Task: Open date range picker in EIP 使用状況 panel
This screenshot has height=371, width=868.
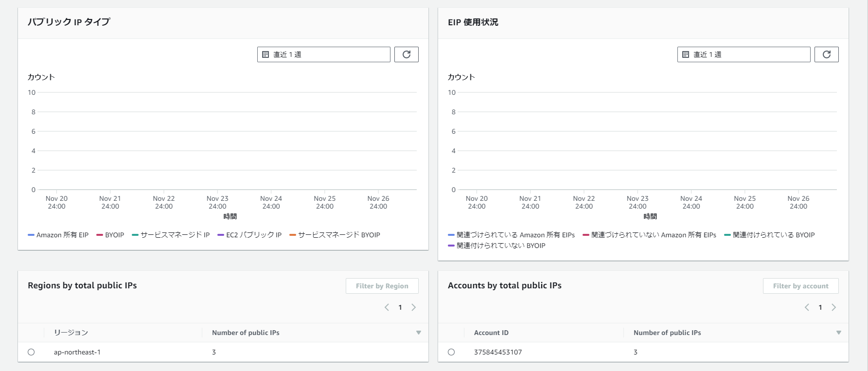Action: click(744, 54)
